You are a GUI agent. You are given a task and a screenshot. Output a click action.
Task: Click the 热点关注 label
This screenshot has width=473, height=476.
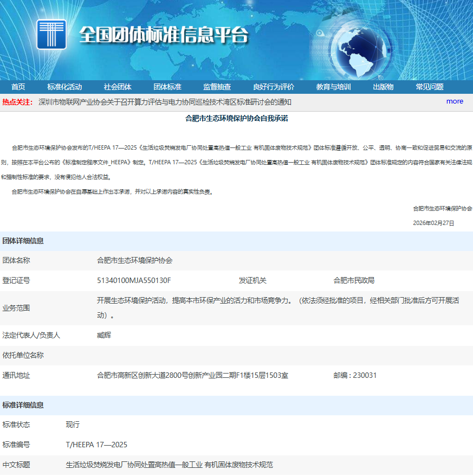17,102
